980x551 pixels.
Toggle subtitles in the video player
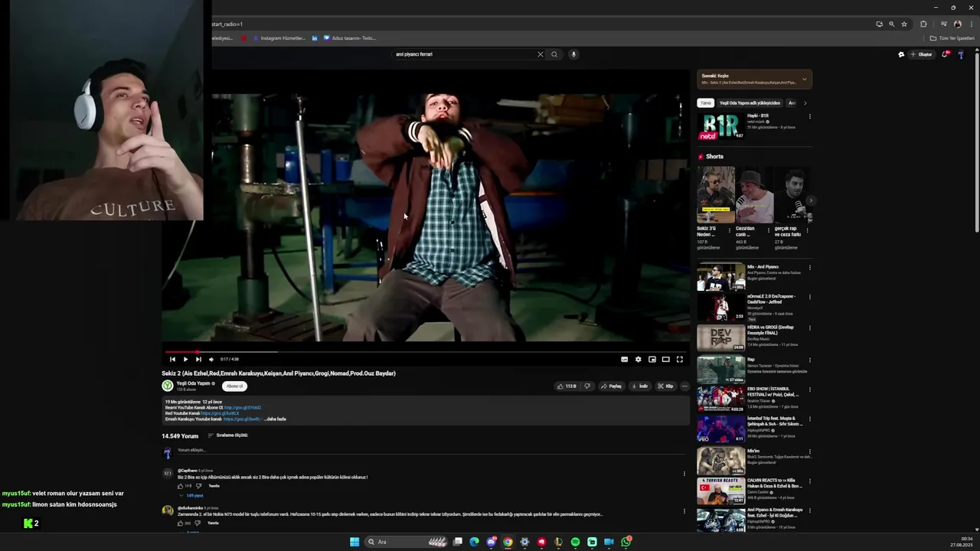[625, 359]
